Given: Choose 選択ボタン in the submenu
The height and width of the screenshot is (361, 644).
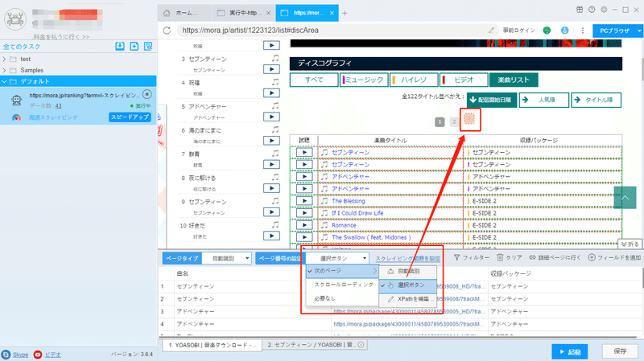Looking at the screenshot, I should pos(408,285).
